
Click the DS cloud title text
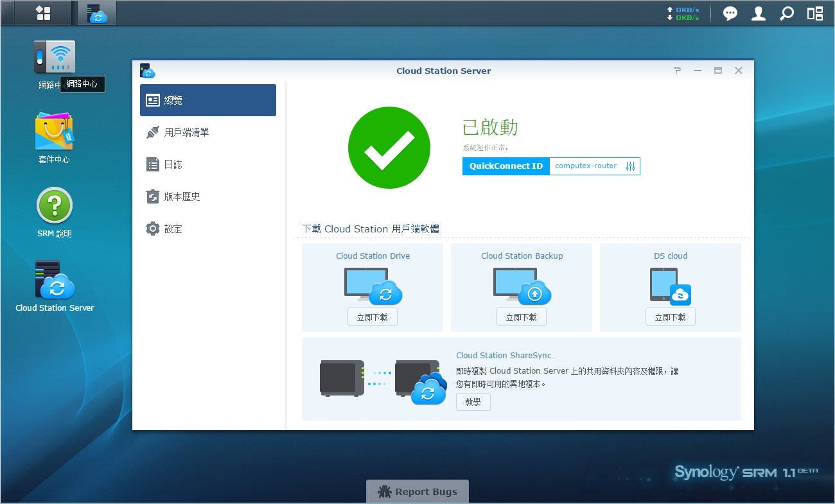[x=671, y=256]
